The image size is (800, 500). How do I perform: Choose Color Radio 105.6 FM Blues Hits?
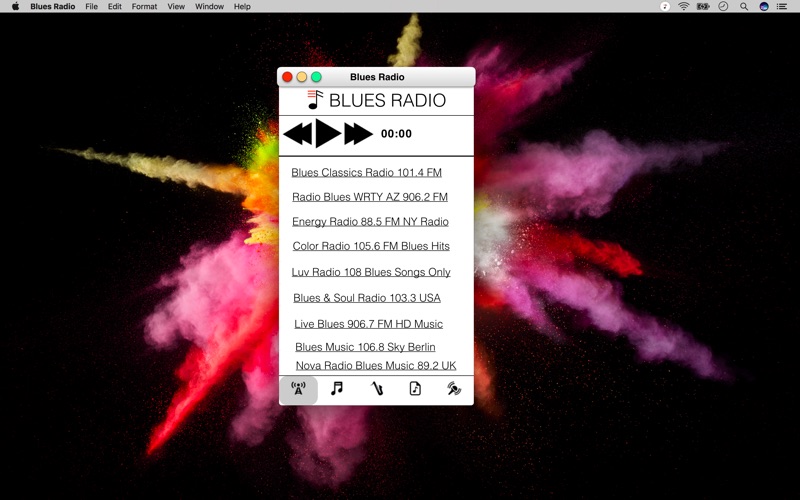pos(371,246)
